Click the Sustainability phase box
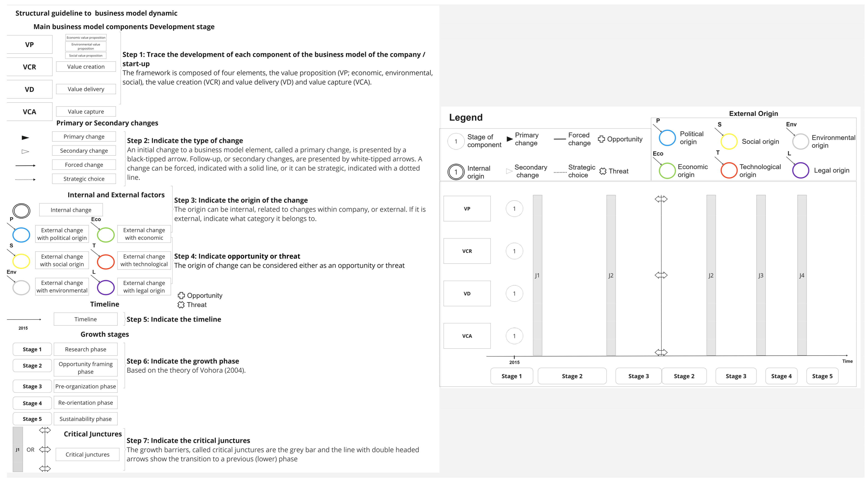 click(x=86, y=419)
